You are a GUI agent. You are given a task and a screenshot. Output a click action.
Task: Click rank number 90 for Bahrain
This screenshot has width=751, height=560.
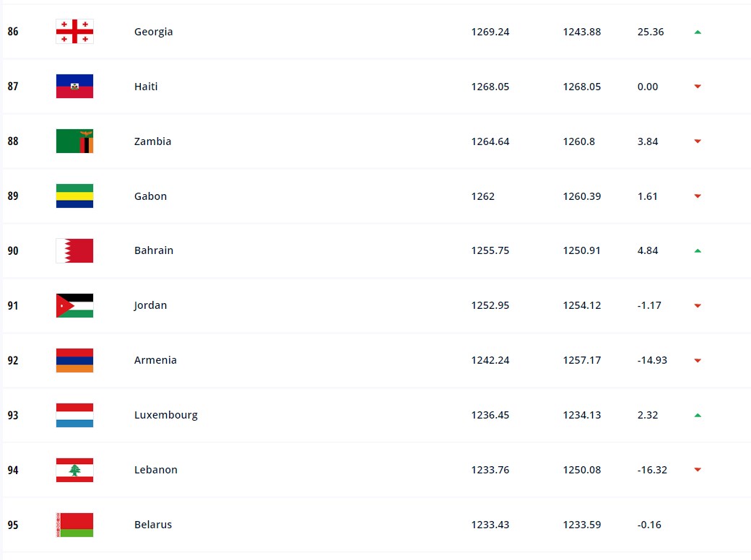(x=13, y=250)
